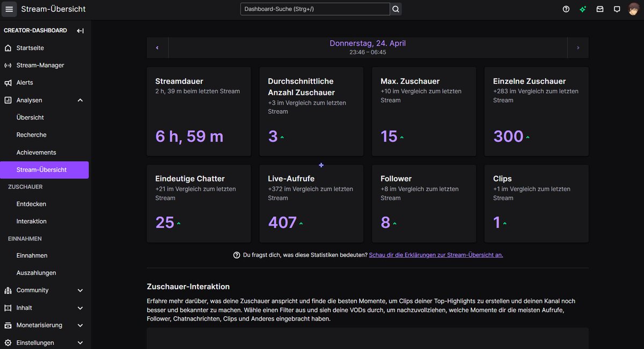Viewport: 644px width, 349px height.
Task: Collapse the creator dashboard sidebar
Action: click(79, 30)
